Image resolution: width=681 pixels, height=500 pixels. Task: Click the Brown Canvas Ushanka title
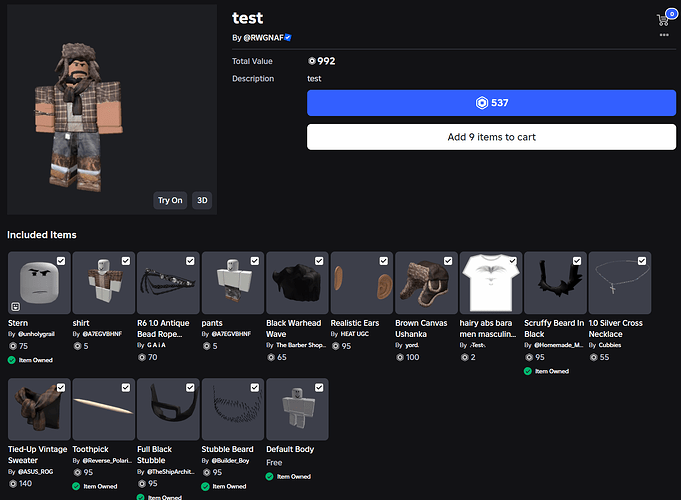pos(421,329)
